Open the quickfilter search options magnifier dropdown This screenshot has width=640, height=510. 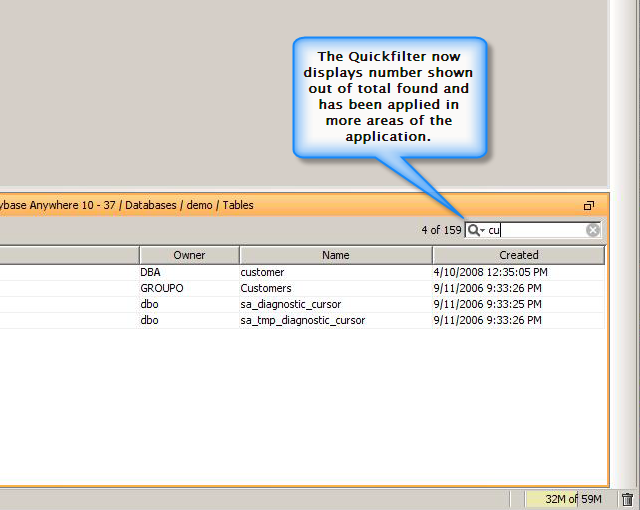(x=476, y=230)
